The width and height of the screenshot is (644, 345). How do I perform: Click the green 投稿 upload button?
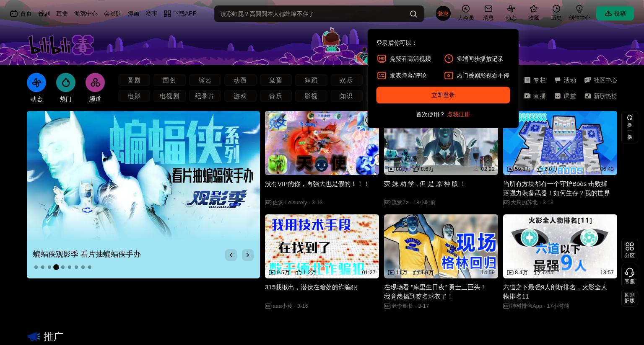pyautogui.click(x=615, y=13)
